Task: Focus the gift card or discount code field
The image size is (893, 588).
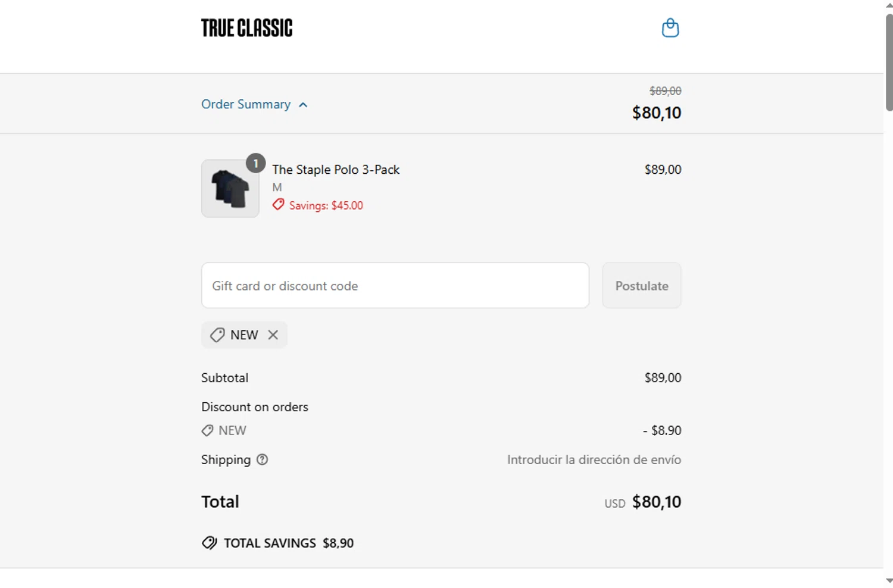Action: [x=395, y=286]
